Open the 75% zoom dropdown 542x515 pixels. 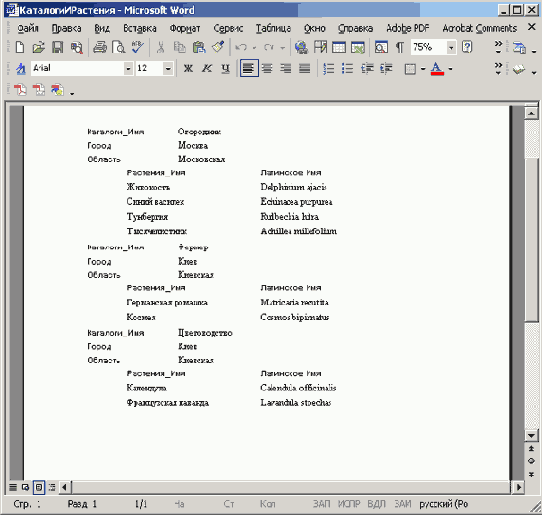pos(451,47)
